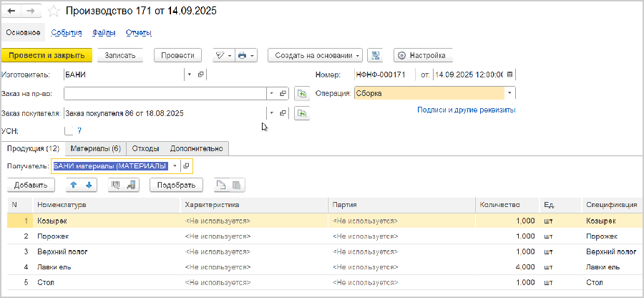Open calendar picker for document date

click(x=511, y=74)
